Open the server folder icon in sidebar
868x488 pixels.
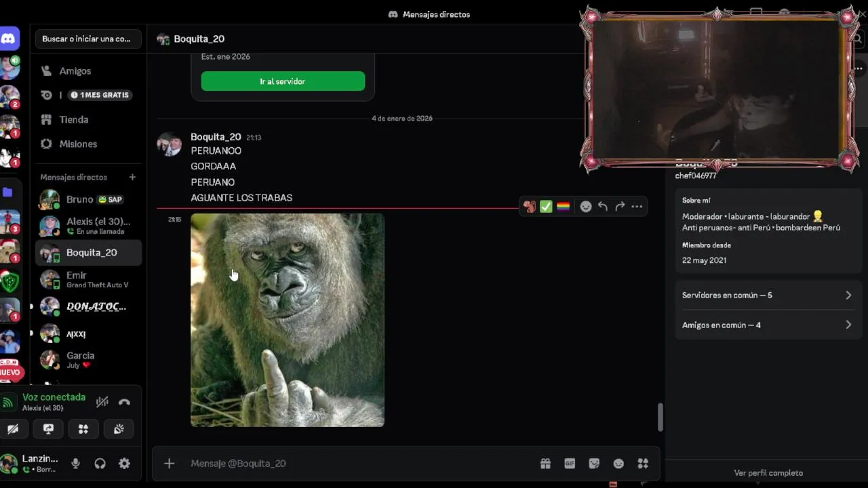point(8,192)
